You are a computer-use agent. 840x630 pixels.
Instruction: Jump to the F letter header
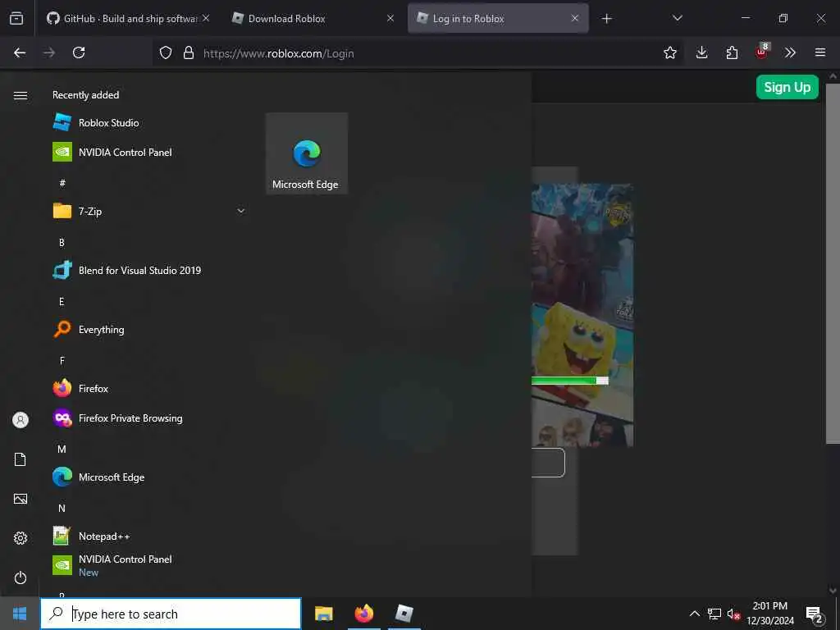click(x=62, y=361)
